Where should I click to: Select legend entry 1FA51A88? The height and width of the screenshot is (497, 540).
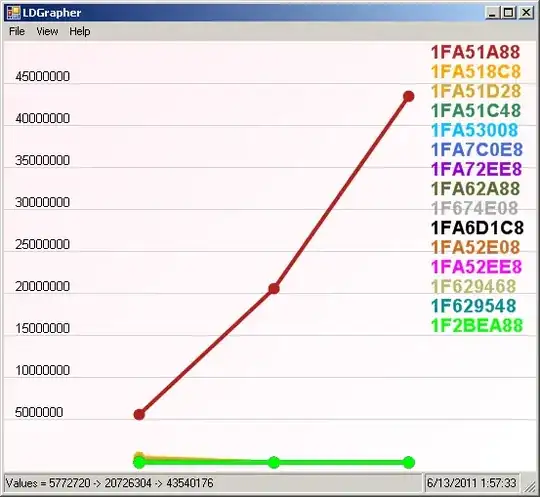475,52
